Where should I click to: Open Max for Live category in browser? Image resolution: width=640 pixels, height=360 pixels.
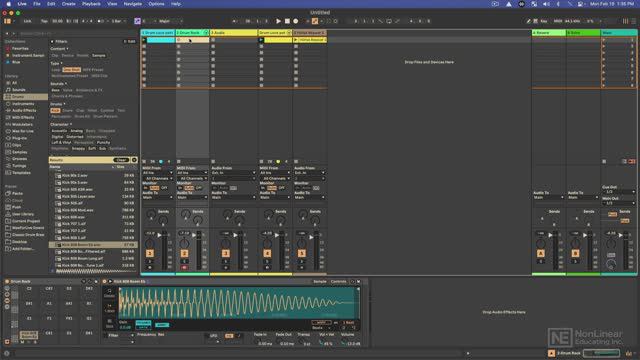coord(23,131)
